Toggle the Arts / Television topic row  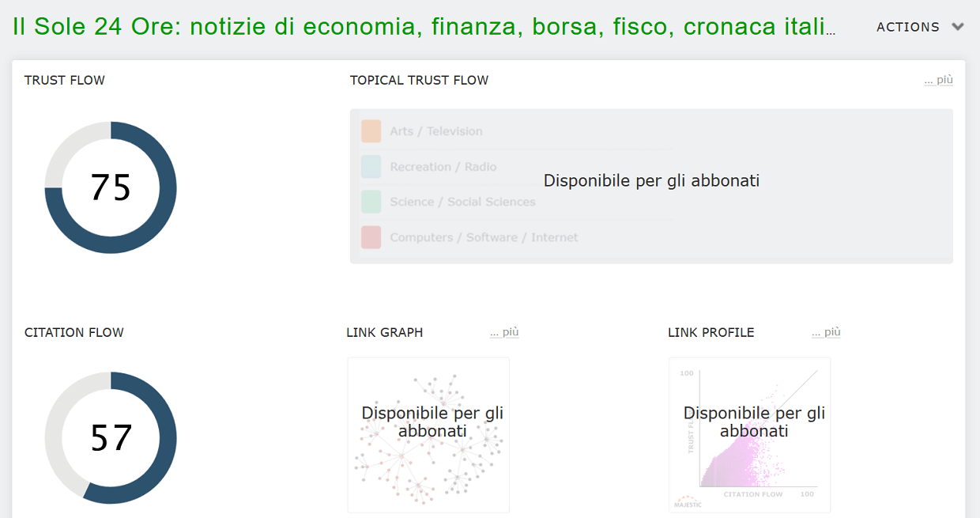pos(435,130)
